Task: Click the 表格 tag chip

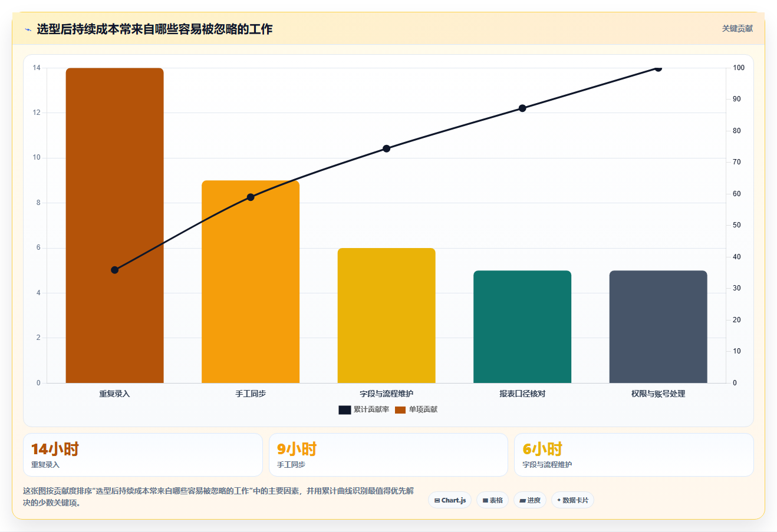Action: [493, 500]
